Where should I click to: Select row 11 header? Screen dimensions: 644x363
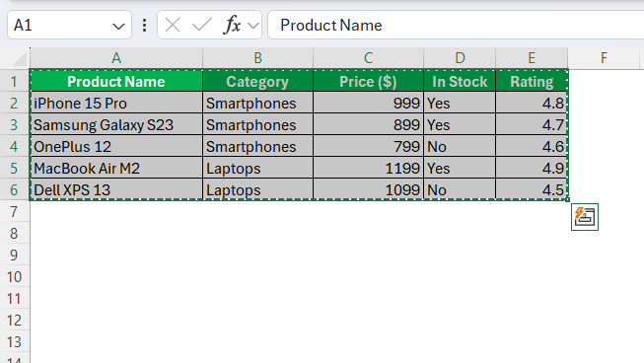(x=15, y=299)
